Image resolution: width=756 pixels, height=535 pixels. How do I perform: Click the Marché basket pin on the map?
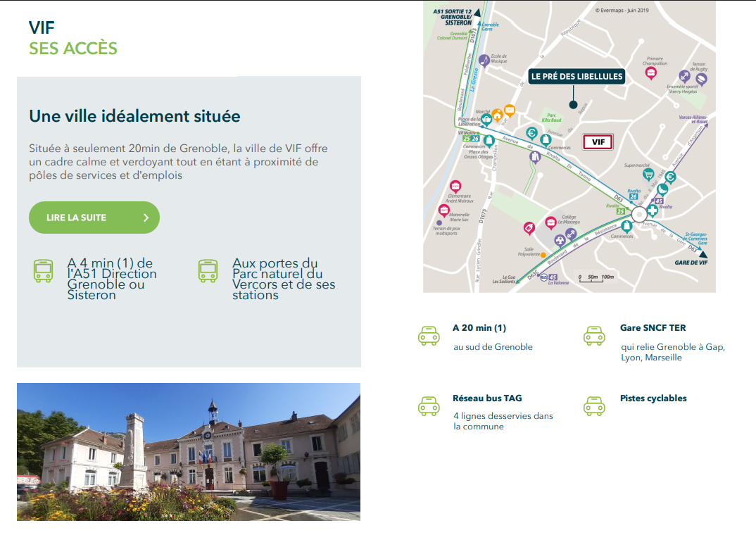click(x=486, y=118)
